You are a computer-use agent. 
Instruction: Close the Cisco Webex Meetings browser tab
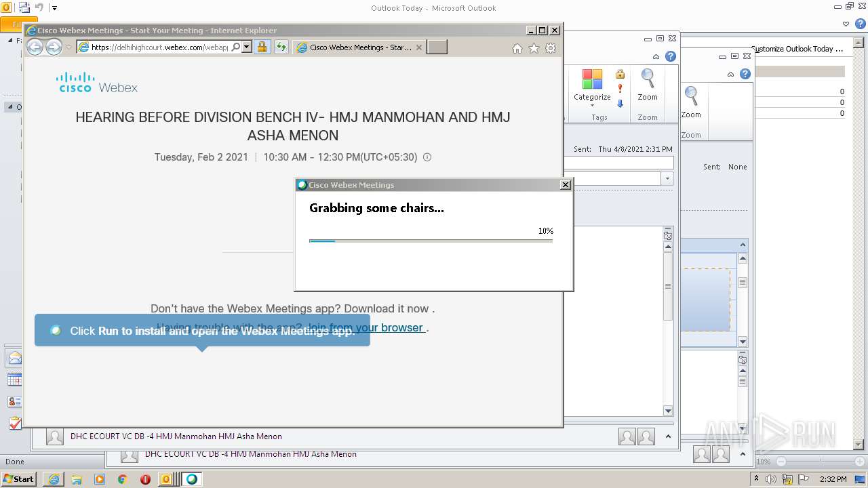click(419, 47)
